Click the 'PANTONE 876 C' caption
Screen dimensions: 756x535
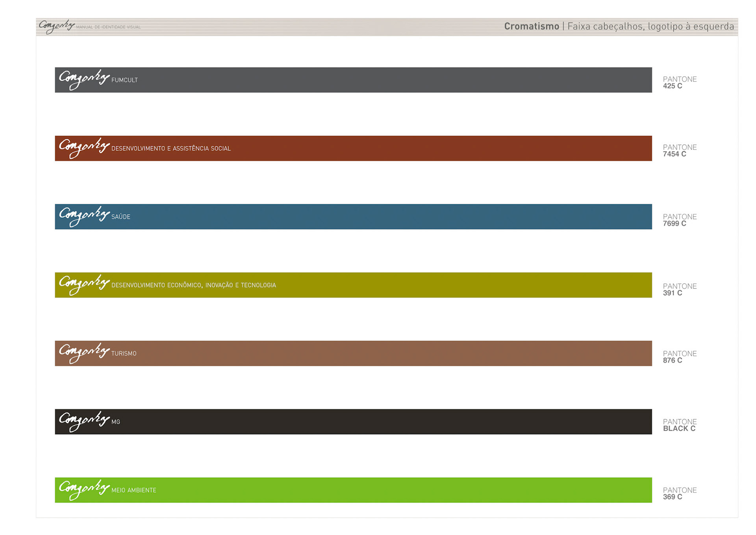[x=680, y=357]
